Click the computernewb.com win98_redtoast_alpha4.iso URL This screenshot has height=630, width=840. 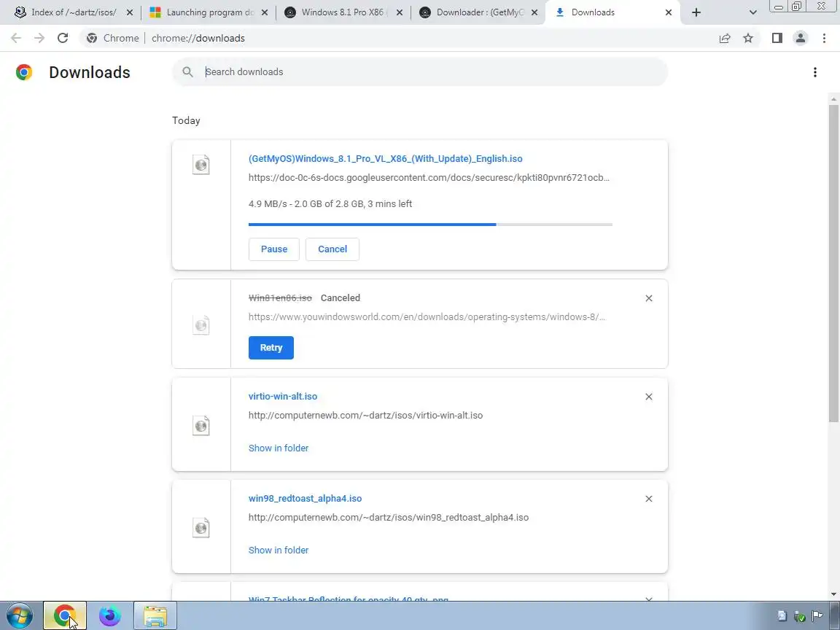(389, 518)
